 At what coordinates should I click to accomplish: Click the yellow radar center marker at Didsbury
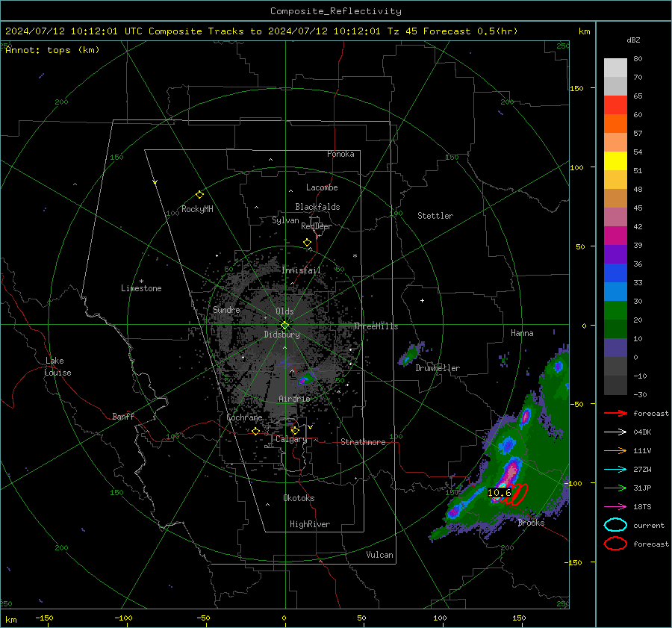[x=284, y=326]
